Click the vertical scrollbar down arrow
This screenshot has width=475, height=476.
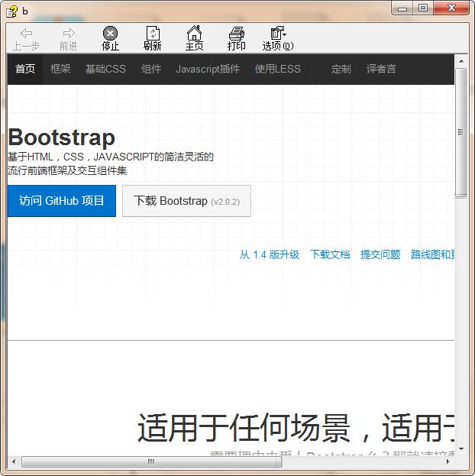tap(461, 448)
